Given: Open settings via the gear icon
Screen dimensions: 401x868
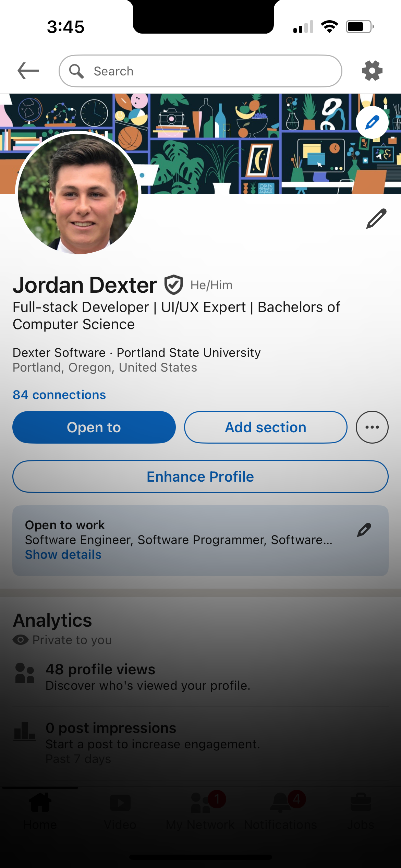Looking at the screenshot, I should click(372, 71).
